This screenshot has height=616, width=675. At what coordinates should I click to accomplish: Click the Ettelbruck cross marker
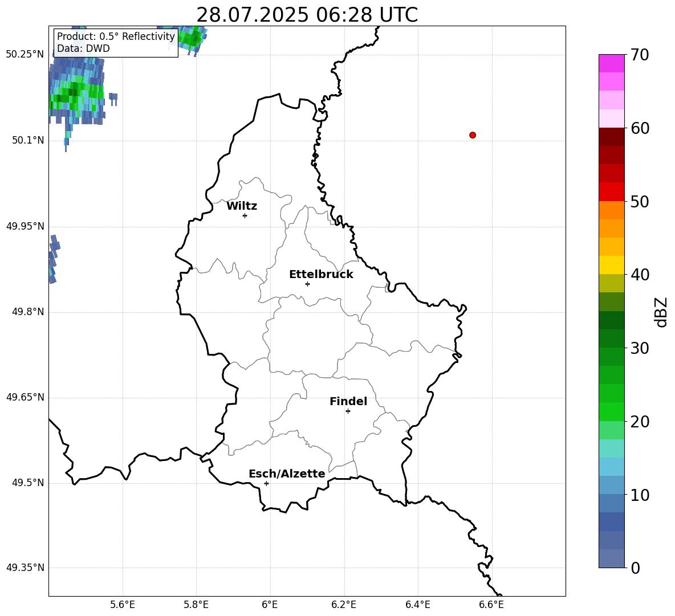tap(307, 284)
